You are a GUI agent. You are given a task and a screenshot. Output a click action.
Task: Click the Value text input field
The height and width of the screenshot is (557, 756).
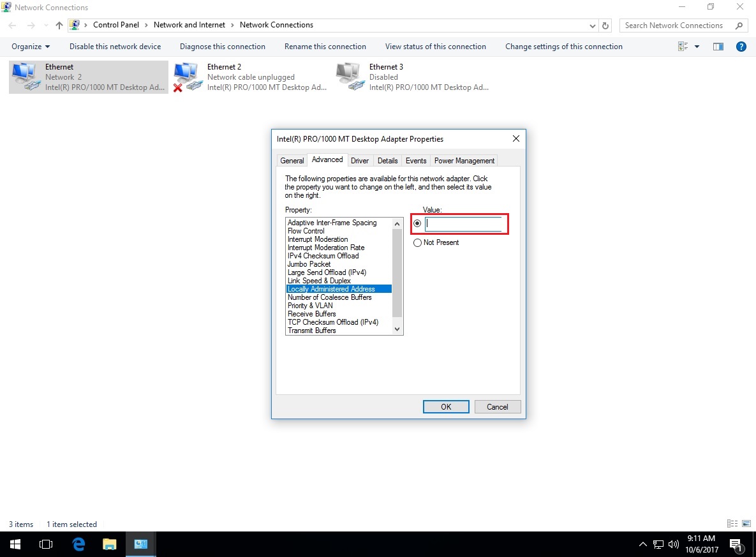[463, 224]
